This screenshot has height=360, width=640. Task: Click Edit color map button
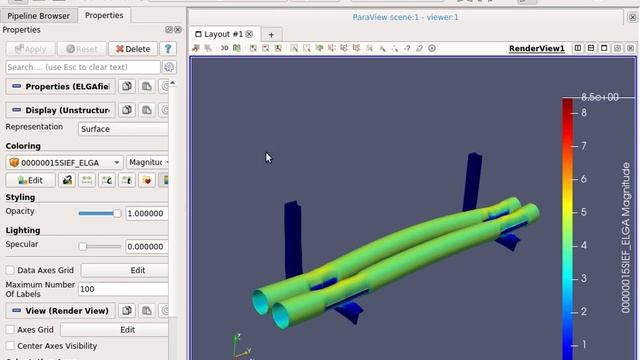(31, 180)
